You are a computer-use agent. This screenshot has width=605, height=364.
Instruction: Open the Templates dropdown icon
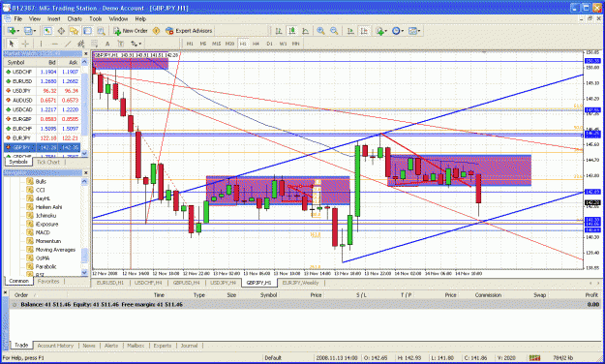[414, 30]
